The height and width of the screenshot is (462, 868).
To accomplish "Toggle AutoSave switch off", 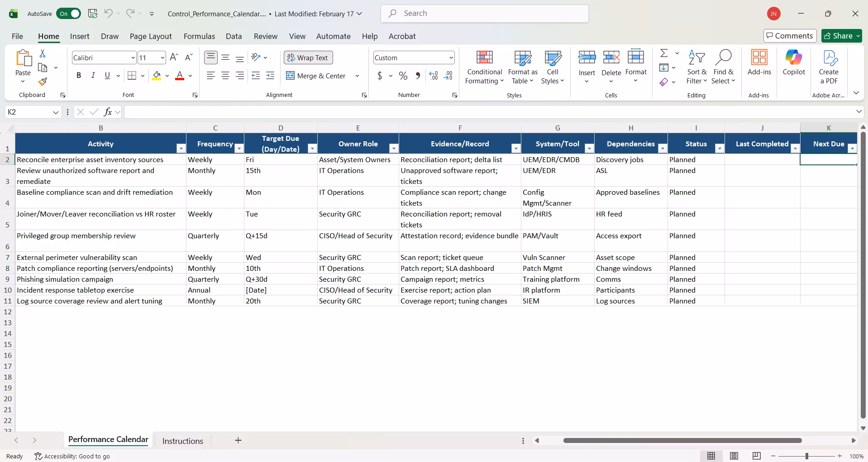I will 68,14.
